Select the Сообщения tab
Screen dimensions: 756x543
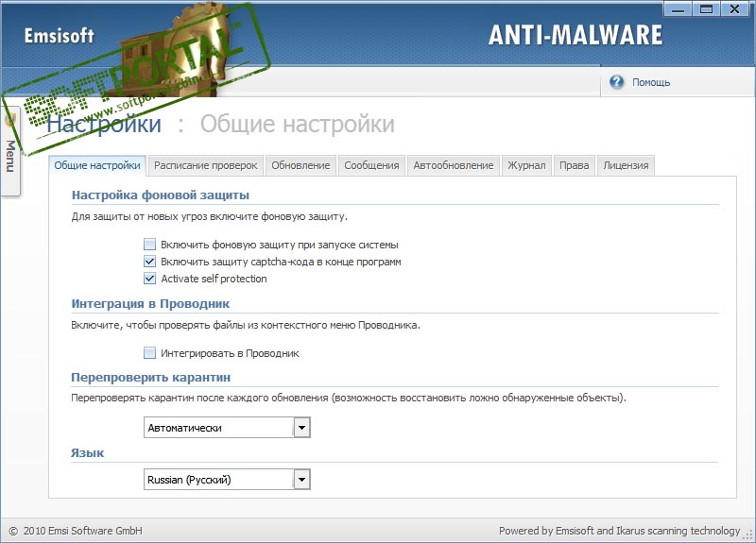(x=371, y=165)
